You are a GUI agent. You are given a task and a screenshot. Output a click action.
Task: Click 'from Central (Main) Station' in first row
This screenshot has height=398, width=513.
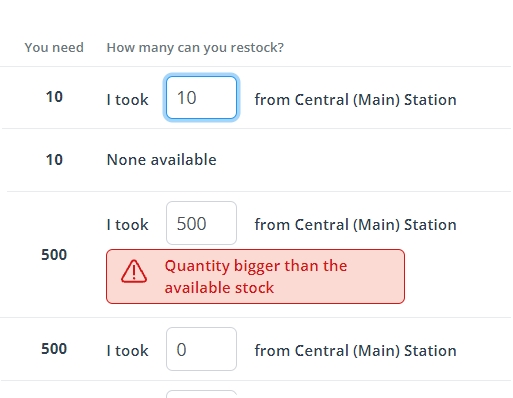coord(356,100)
